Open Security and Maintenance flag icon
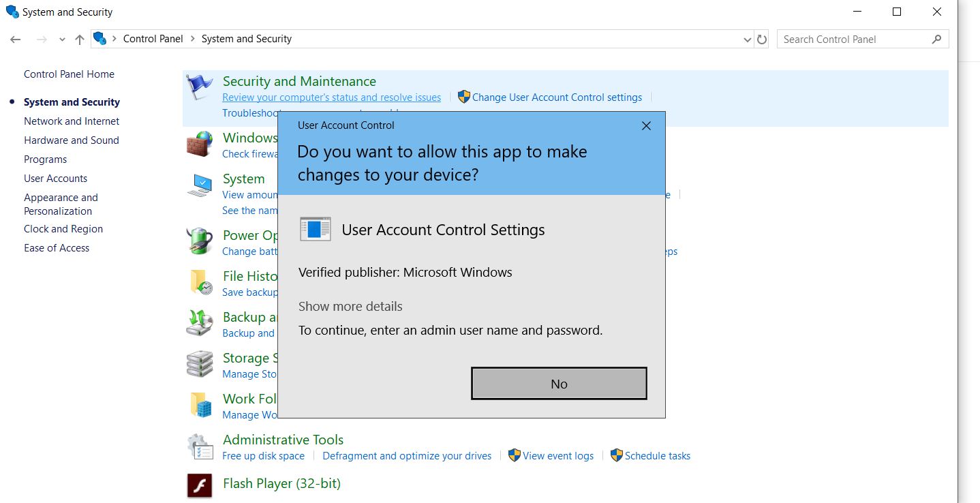This screenshot has height=503, width=980. coord(200,88)
